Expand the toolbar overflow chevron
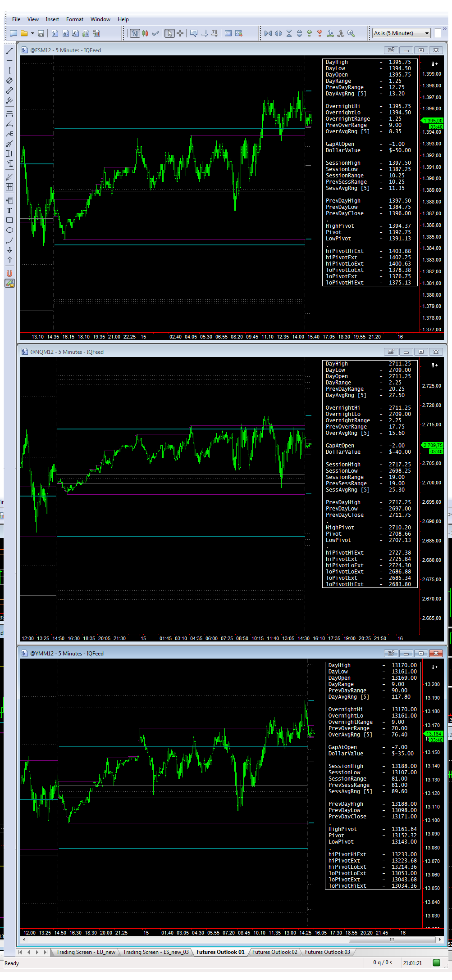This screenshot has height=980, width=452. point(445,29)
